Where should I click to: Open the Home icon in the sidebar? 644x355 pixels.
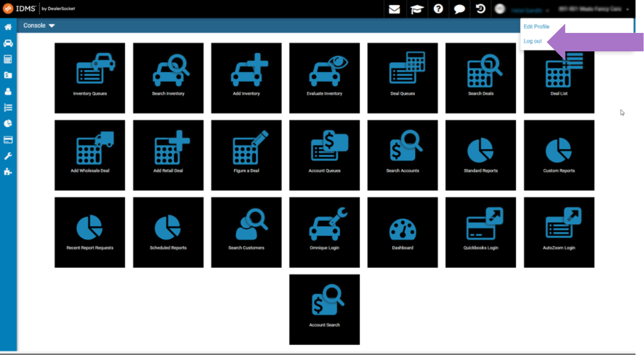[x=7, y=27]
